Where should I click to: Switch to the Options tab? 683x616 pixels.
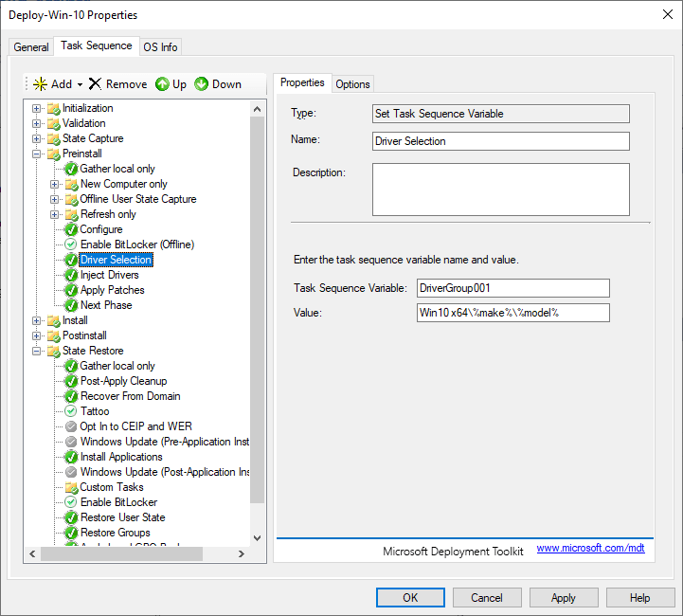pyautogui.click(x=352, y=84)
